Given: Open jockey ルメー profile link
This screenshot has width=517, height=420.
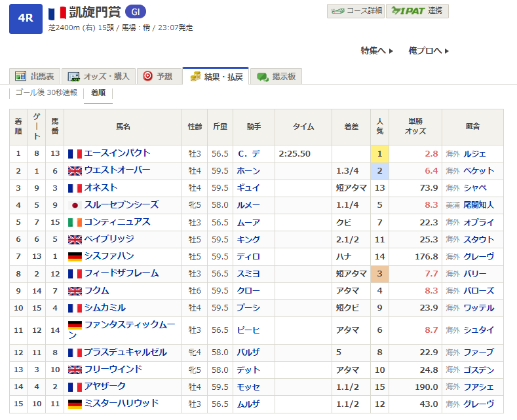Looking at the screenshot, I should tap(248, 205).
